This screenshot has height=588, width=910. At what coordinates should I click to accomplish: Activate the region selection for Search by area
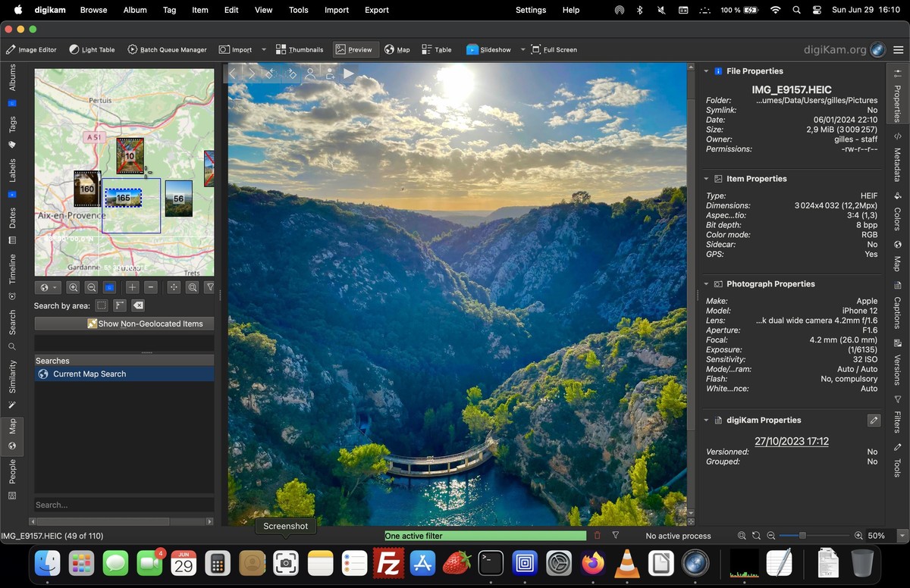[x=101, y=305]
